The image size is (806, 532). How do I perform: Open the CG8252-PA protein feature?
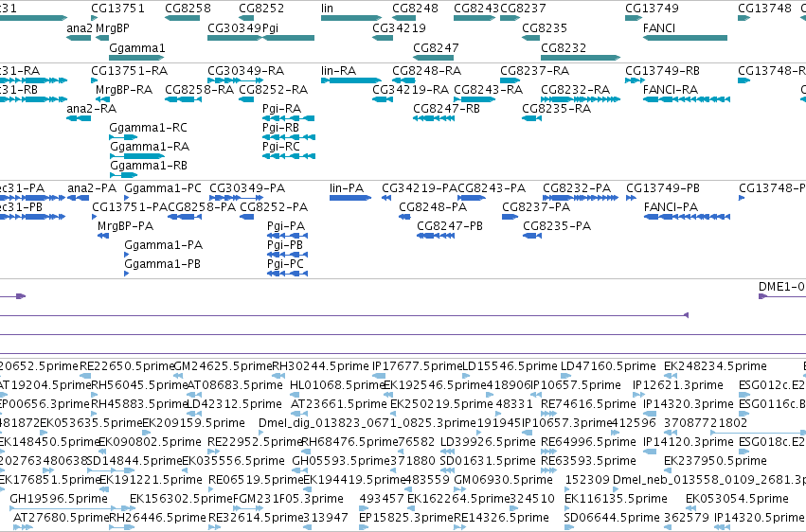[x=247, y=217]
